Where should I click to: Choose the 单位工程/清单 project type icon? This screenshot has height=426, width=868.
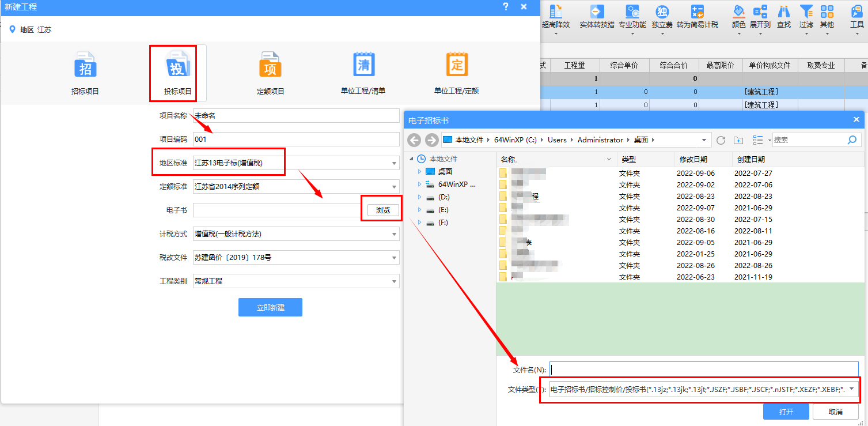tap(363, 65)
